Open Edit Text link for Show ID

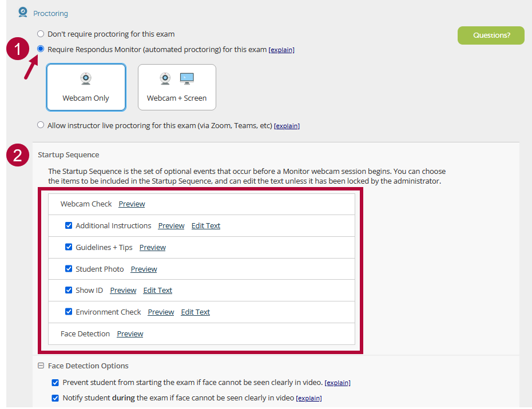[x=157, y=291]
